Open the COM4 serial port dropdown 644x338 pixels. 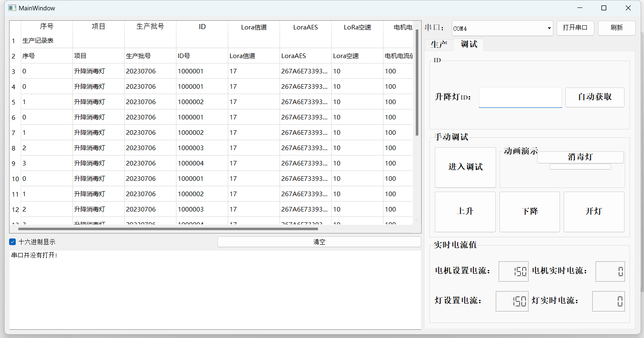point(502,28)
